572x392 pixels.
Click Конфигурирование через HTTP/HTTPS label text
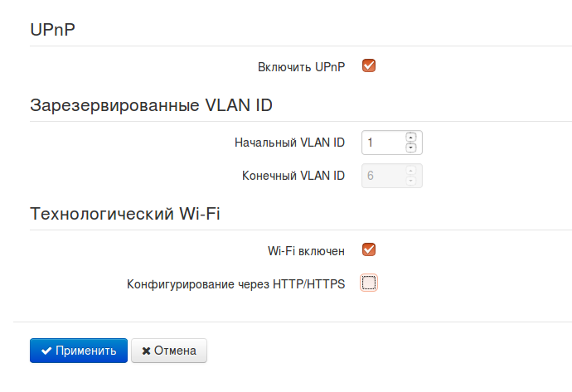pos(235,284)
